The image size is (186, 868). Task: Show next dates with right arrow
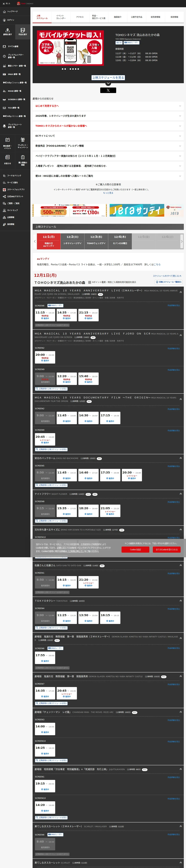pyautogui.click(x=182, y=241)
